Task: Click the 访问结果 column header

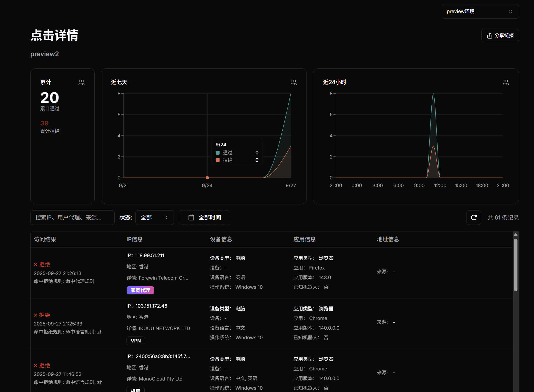Action: point(45,239)
